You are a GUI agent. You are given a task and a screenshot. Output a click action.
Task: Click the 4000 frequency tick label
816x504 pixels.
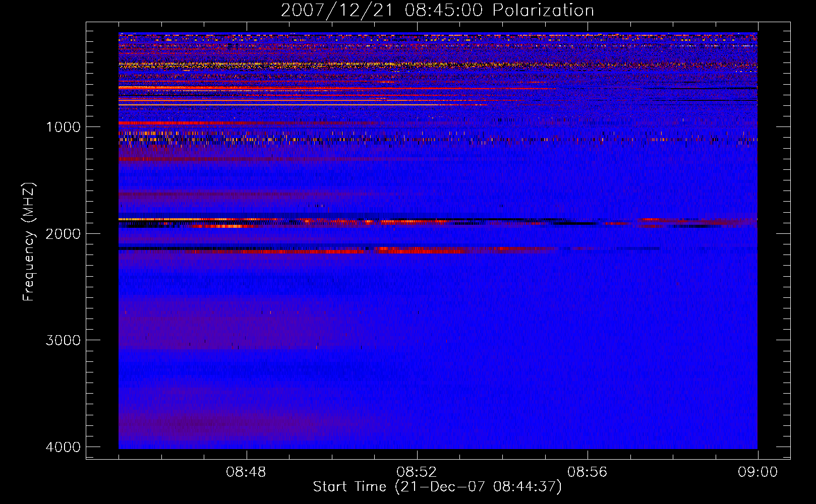click(x=63, y=447)
